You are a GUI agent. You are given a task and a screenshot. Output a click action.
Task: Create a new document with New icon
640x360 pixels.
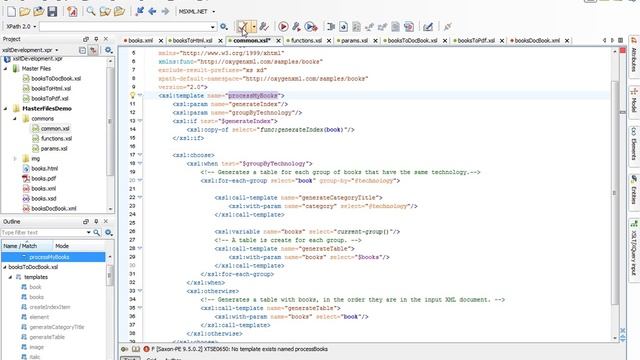(x=11, y=11)
